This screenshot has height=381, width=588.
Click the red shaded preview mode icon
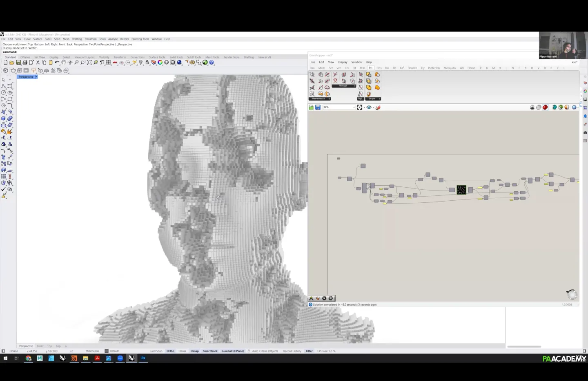pos(545,108)
